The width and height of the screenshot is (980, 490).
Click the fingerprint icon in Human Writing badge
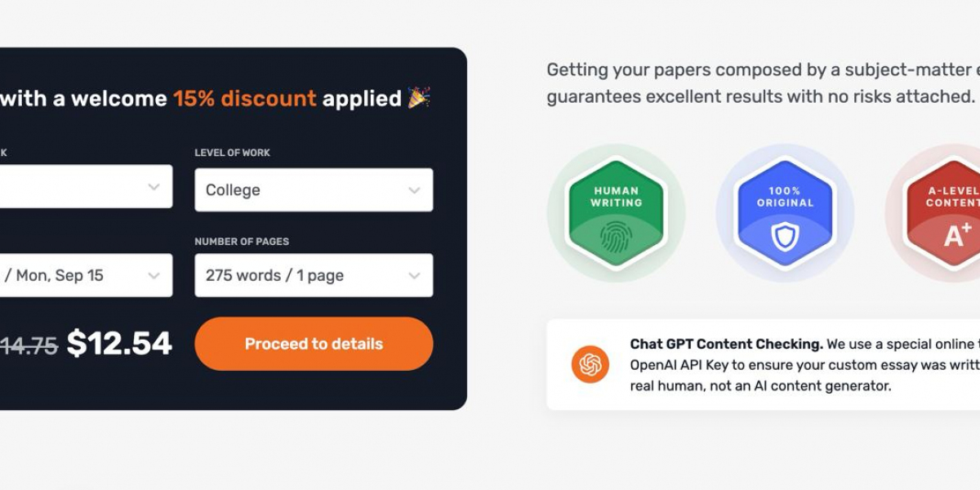click(x=616, y=236)
